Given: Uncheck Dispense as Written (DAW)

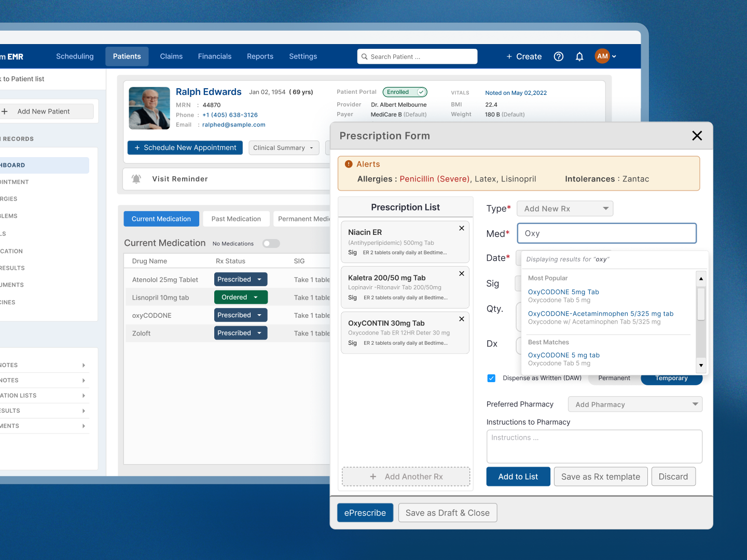Looking at the screenshot, I should [491, 378].
